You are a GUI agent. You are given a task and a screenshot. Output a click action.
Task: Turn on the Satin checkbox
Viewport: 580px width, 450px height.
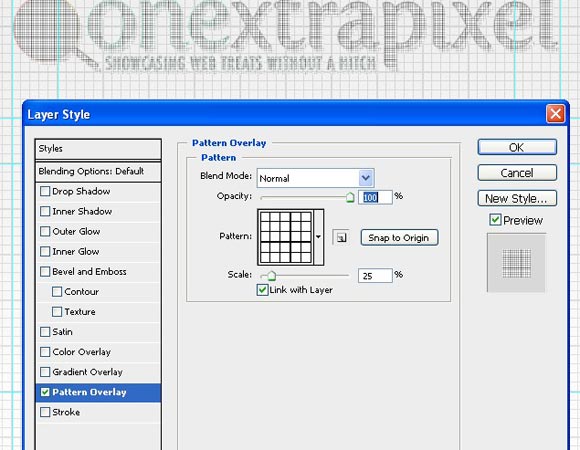[45, 332]
